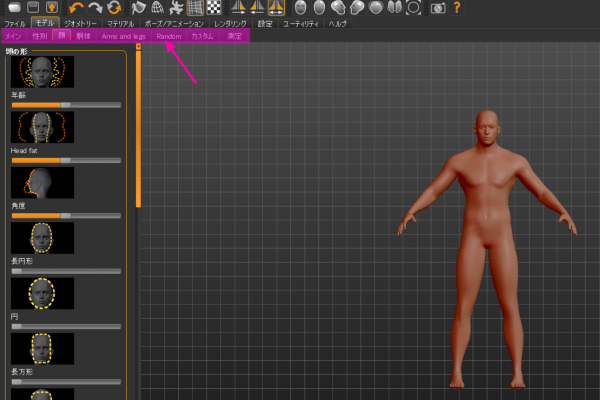Click the bottom view feet icon
600x400 pixels.
(394, 8)
